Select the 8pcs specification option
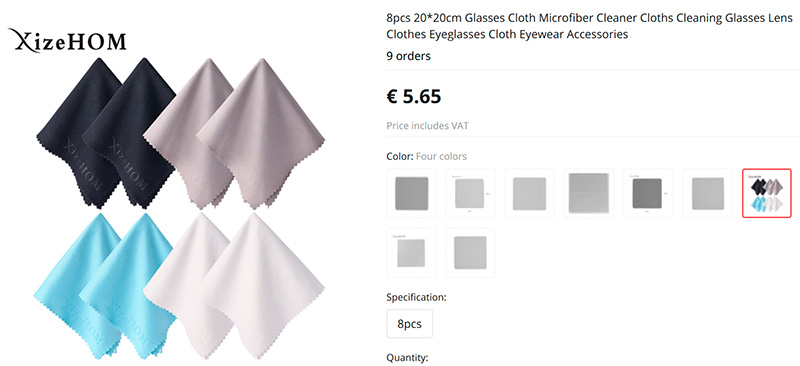 (409, 324)
